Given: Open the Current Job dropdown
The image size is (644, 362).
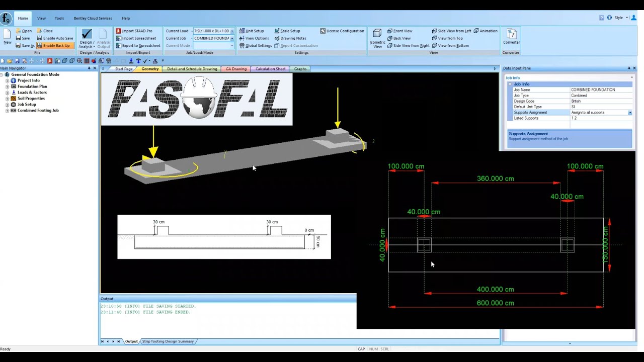Looking at the screenshot, I should tap(232, 38).
